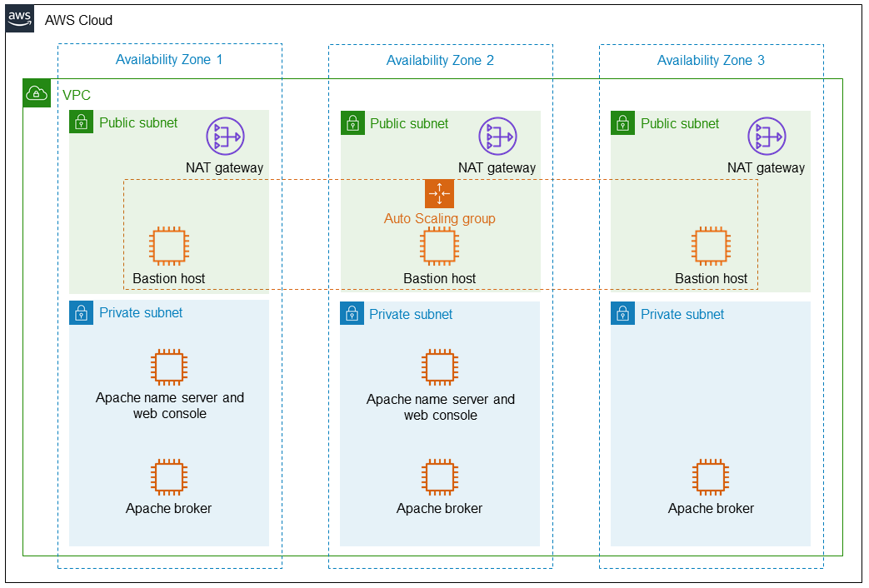Click the Availability Zone 1 label
This screenshot has height=588, width=869.
tap(169, 59)
